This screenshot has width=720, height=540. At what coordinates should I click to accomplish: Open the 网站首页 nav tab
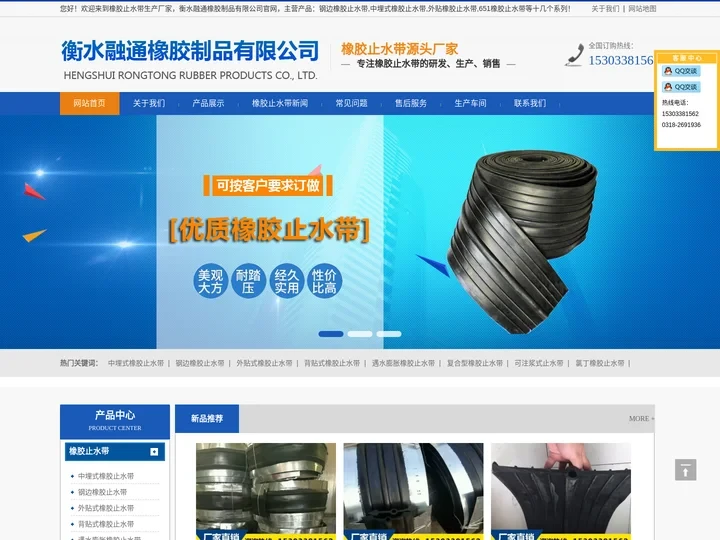(89, 103)
